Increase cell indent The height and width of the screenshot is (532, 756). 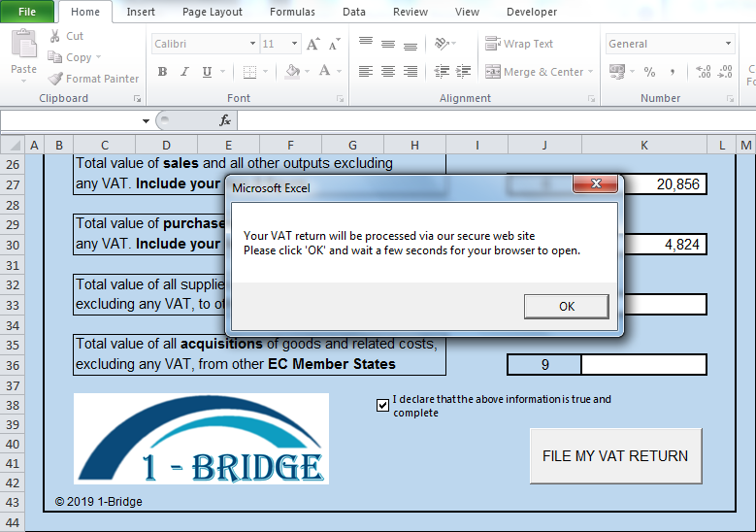463,72
